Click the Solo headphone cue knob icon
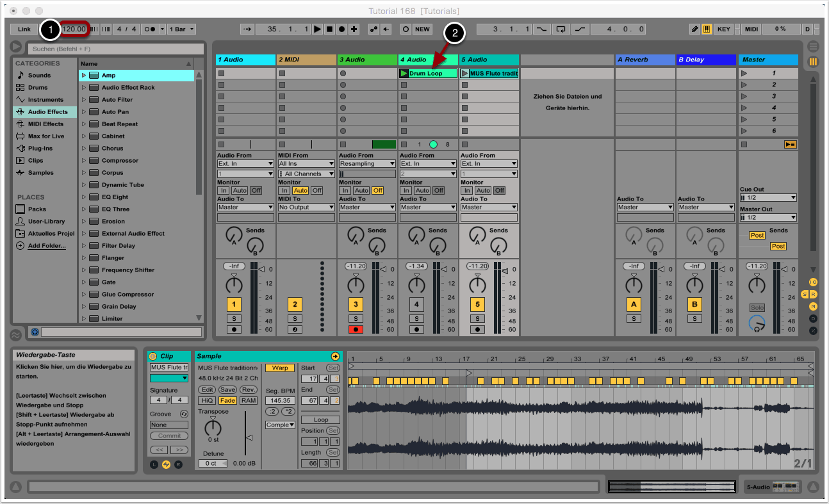 point(757,323)
